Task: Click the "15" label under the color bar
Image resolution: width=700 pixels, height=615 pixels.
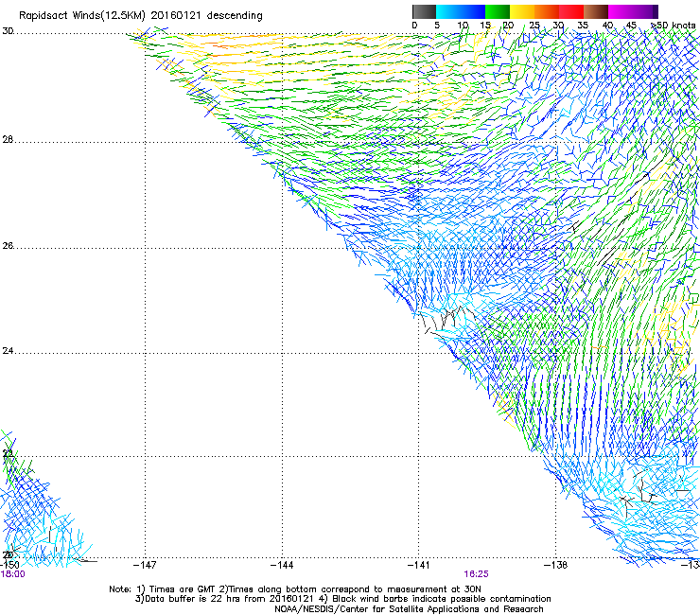Action: 485,26
